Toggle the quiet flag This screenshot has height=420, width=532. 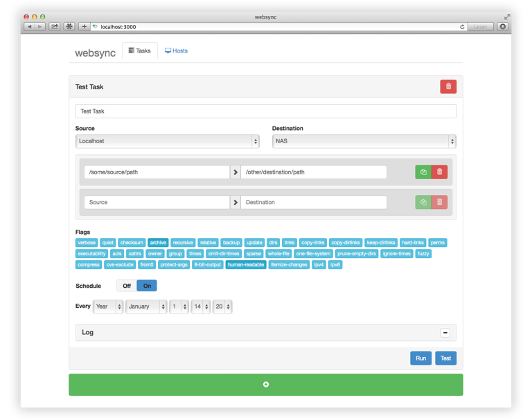pyautogui.click(x=108, y=242)
